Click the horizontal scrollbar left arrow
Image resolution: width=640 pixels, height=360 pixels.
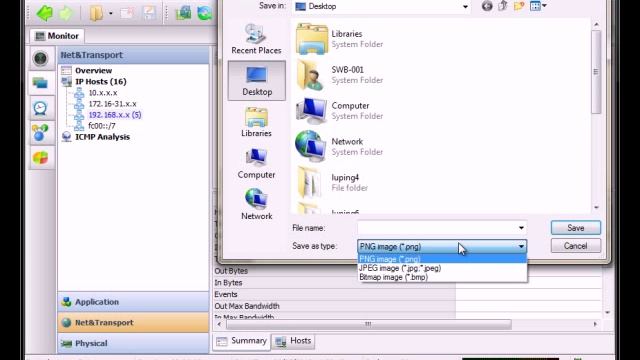click(x=219, y=324)
